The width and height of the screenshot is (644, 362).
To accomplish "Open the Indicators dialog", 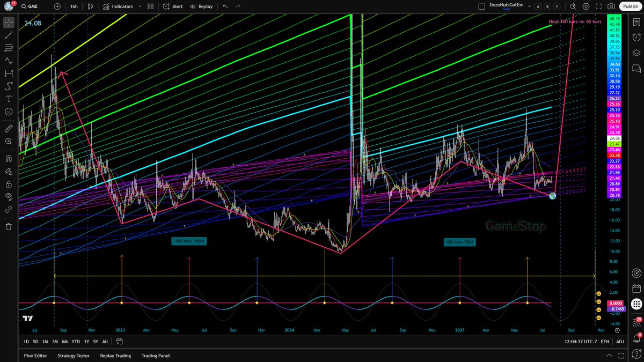I will click(118, 6).
